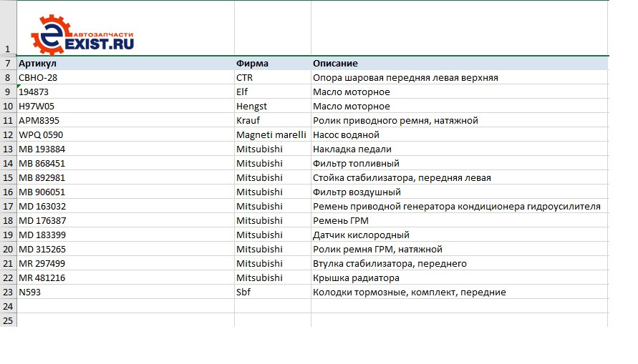Select article MD 163032
Image resolution: width=638 pixels, height=364 pixels.
coord(125,207)
